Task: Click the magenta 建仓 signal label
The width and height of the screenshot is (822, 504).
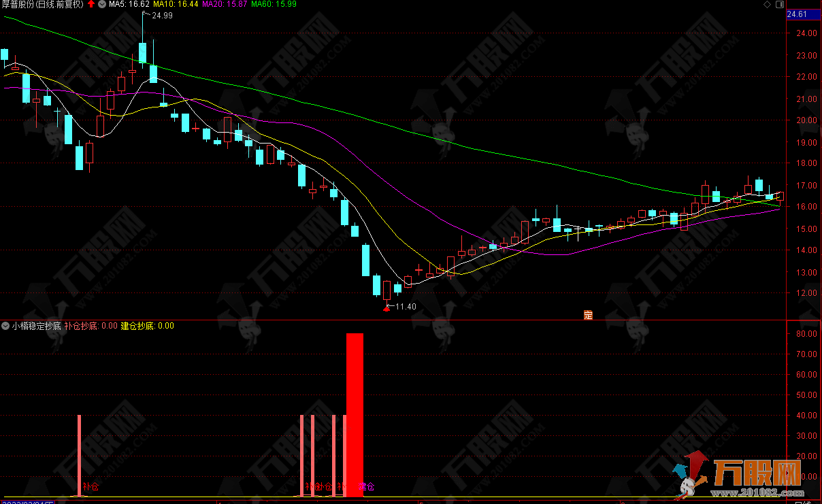Action: tap(367, 487)
